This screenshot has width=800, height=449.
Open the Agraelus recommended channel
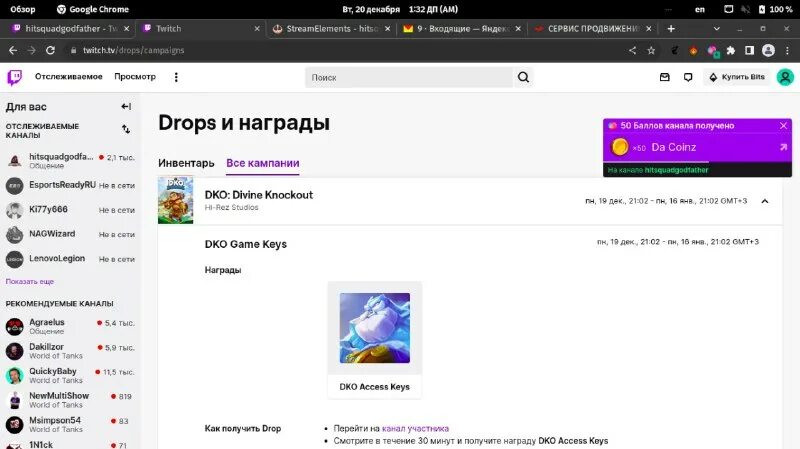coord(70,326)
